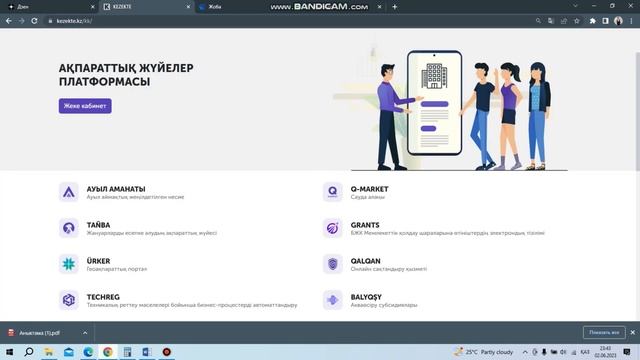Follow the BALYQŞY title link
Image resolution: width=640 pixels, height=360 pixels.
point(366,297)
